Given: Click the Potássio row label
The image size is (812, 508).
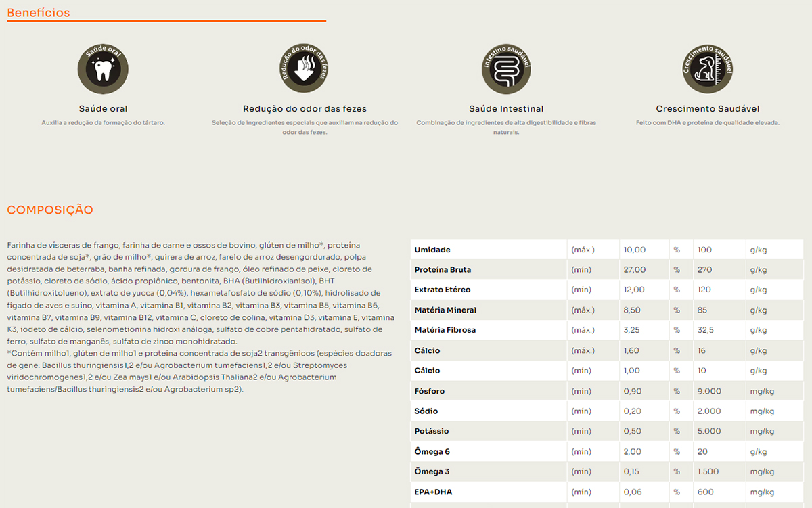Looking at the screenshot, I should point(431,431).
